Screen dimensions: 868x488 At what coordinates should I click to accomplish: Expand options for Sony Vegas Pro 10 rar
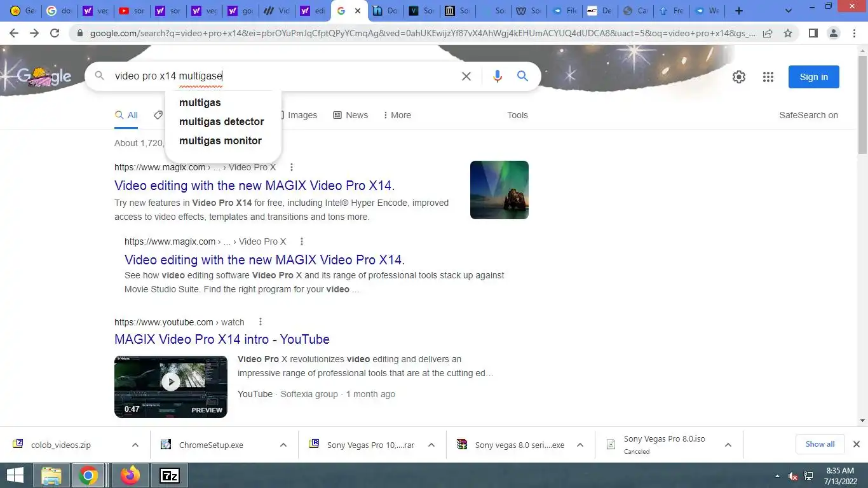(x=431, y=445)
